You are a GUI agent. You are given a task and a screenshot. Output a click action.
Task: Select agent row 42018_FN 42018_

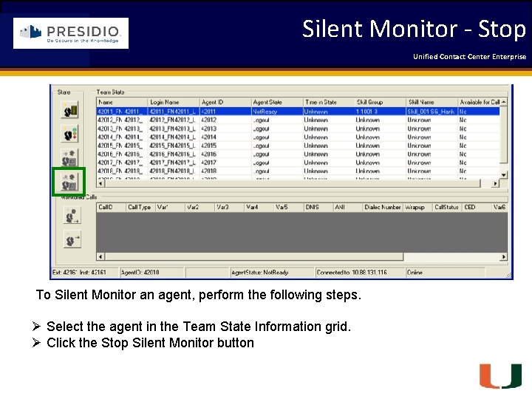[299, 171]
